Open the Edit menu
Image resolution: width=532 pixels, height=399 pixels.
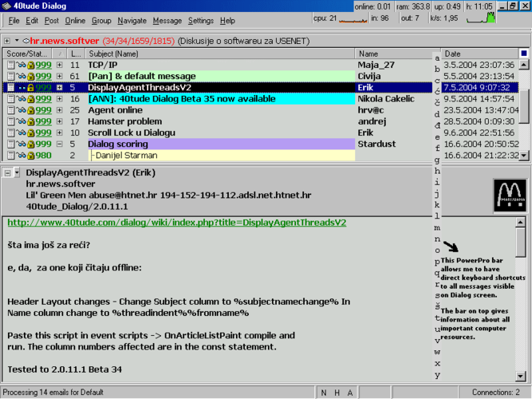click(32, 21)
